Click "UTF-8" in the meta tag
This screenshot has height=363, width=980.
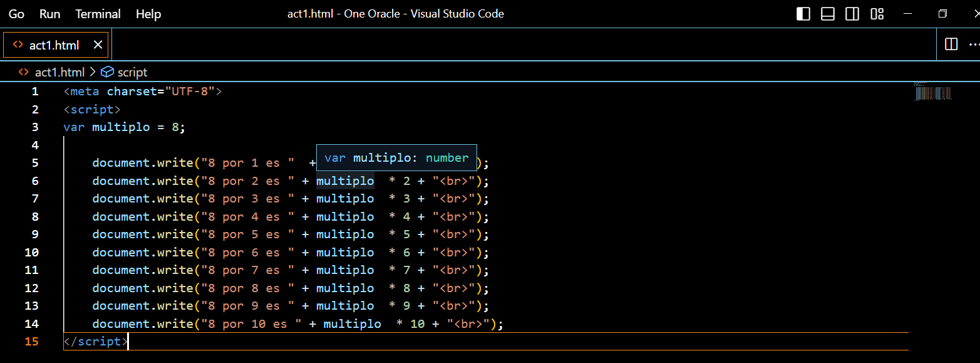tap(190, 92)
